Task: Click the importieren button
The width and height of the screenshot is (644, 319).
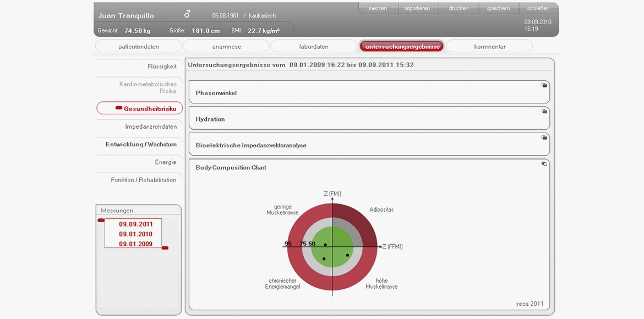Action: (417, 9)
